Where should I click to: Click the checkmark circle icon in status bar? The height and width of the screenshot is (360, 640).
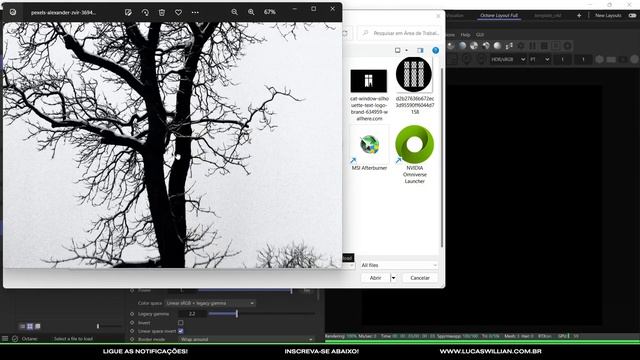[x=15, y=338]
